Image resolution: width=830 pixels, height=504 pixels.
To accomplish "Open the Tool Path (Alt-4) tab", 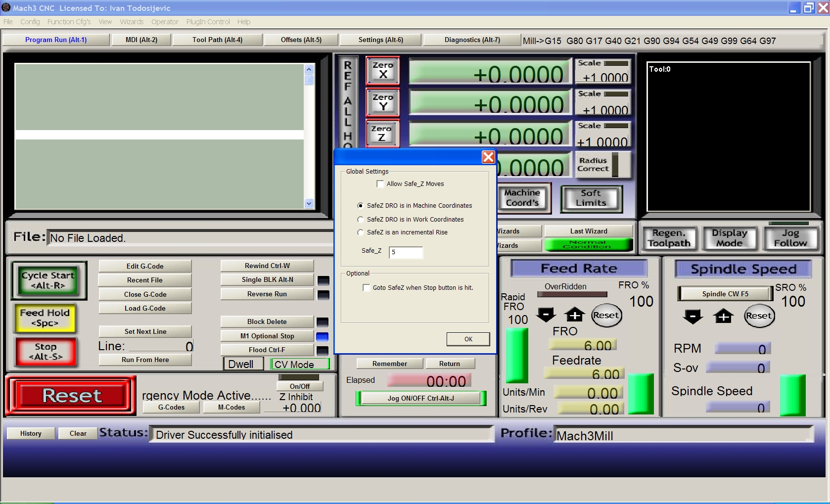I will click(x=218, y=40).
